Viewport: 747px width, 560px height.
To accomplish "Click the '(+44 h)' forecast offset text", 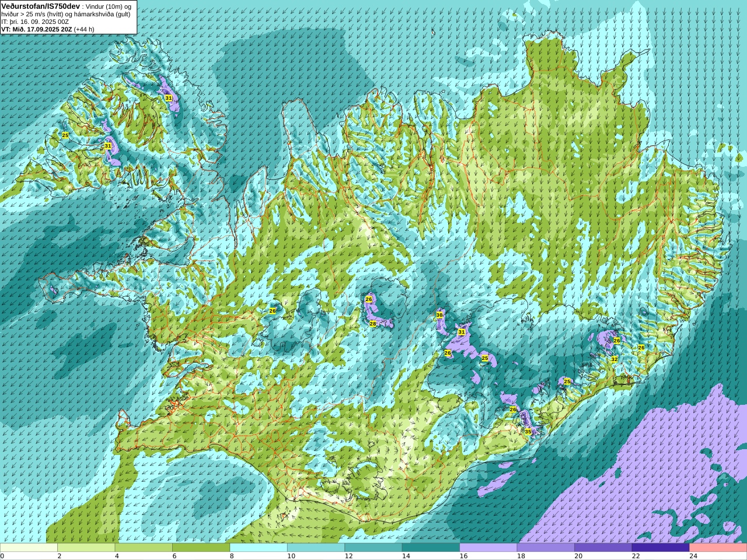I will [x=84, y=29].
